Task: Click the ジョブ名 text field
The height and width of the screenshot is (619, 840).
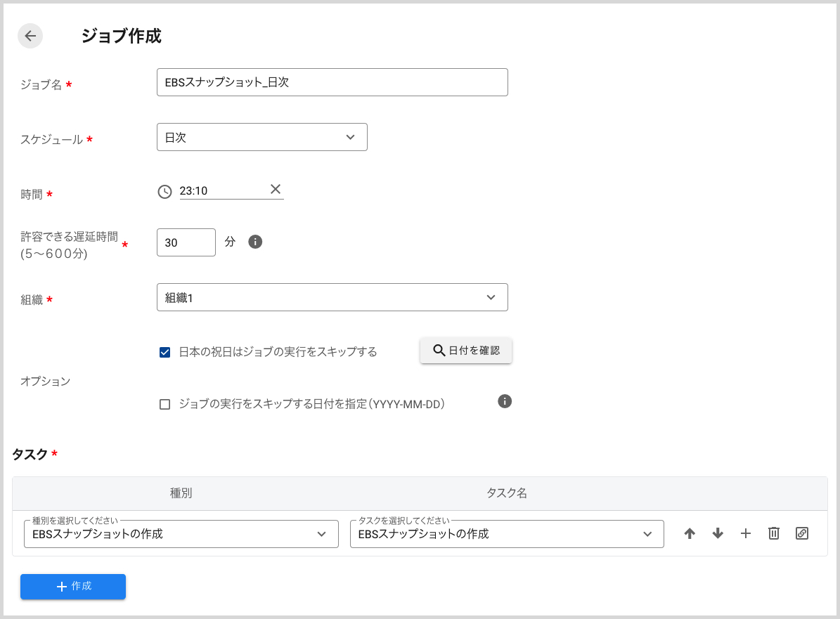Action: (332, 82)
